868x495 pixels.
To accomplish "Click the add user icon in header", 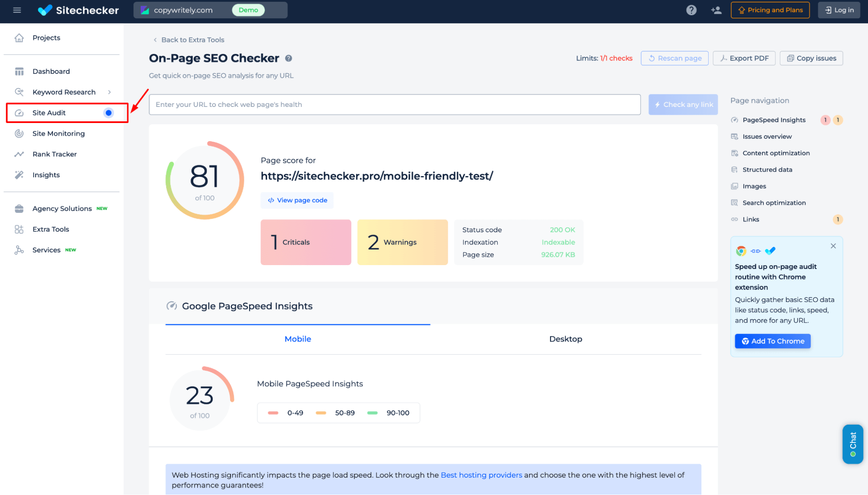I will click(x=716, y=10).
